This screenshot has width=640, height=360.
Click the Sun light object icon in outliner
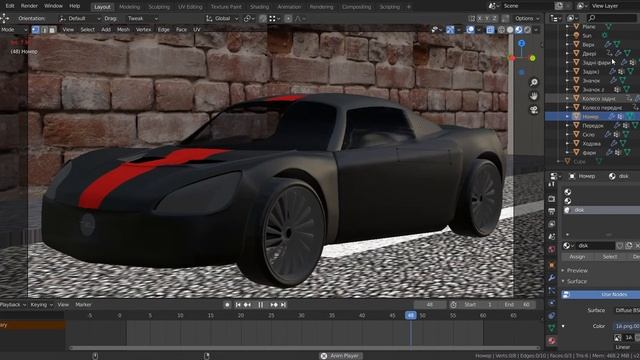[x=576, y=36]
